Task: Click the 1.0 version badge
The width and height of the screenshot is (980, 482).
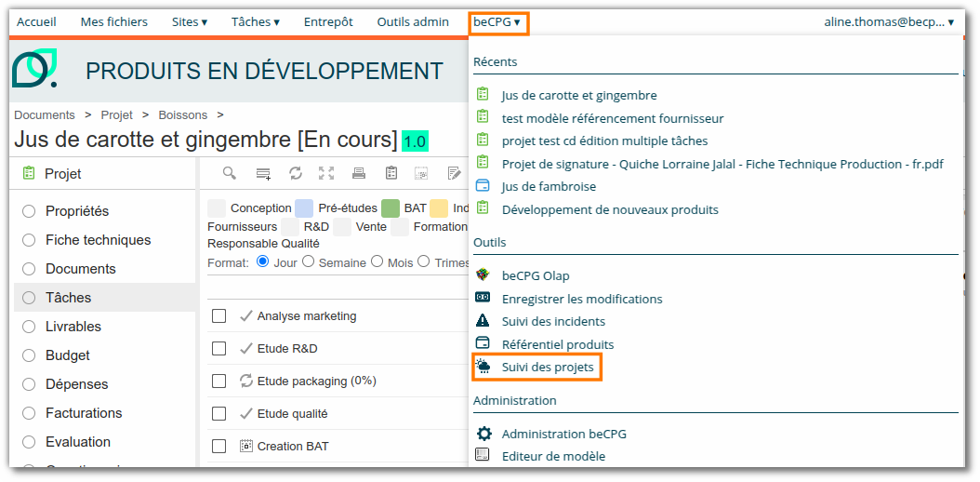Action: pos(415,141)
